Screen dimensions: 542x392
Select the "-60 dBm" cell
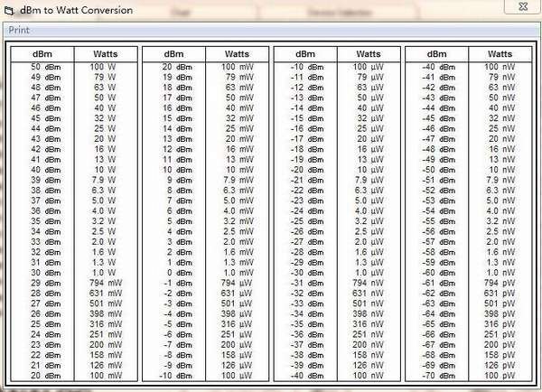(x=439, y=273)
